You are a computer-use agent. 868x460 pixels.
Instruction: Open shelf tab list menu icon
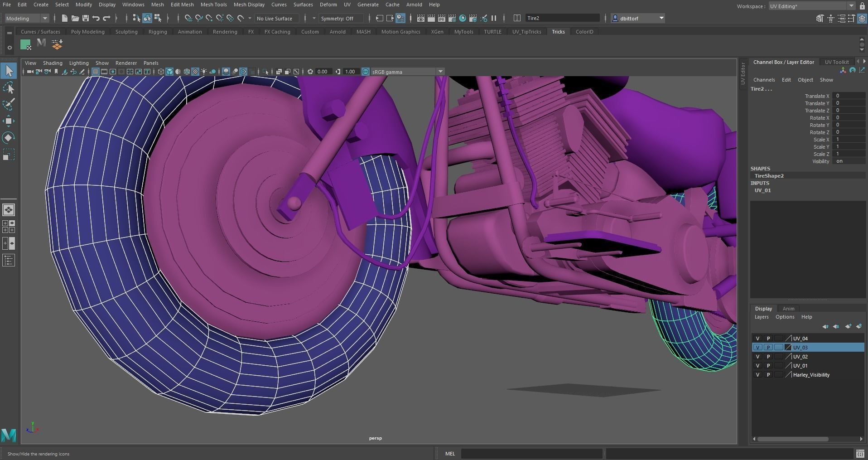click(10, 33)
